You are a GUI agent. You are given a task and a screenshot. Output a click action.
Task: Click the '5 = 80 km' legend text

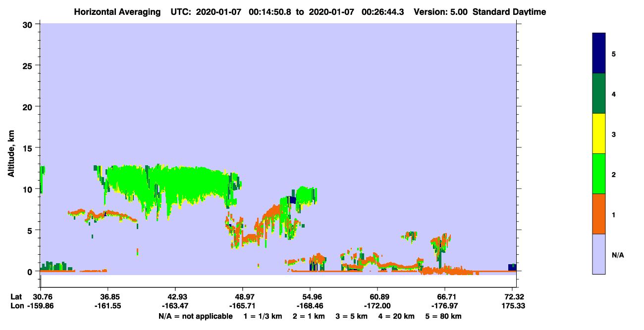(x=443, y=316)
